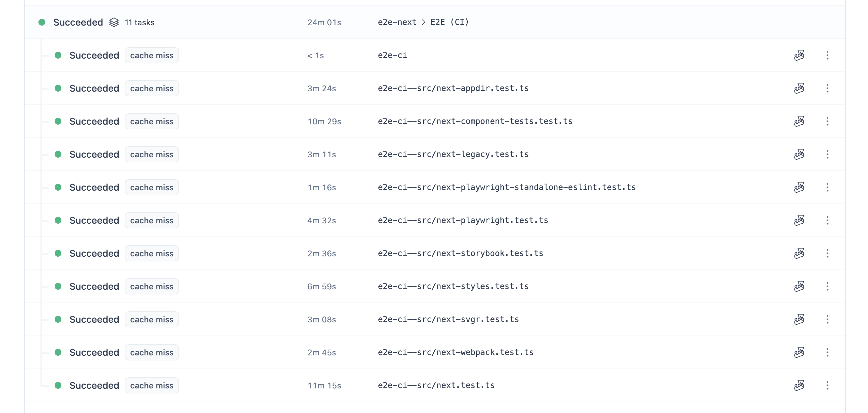This screenshot has width=868, height=413.
Task: Click cache miss badge on next-styles row
Action: [x=152, y=286]
